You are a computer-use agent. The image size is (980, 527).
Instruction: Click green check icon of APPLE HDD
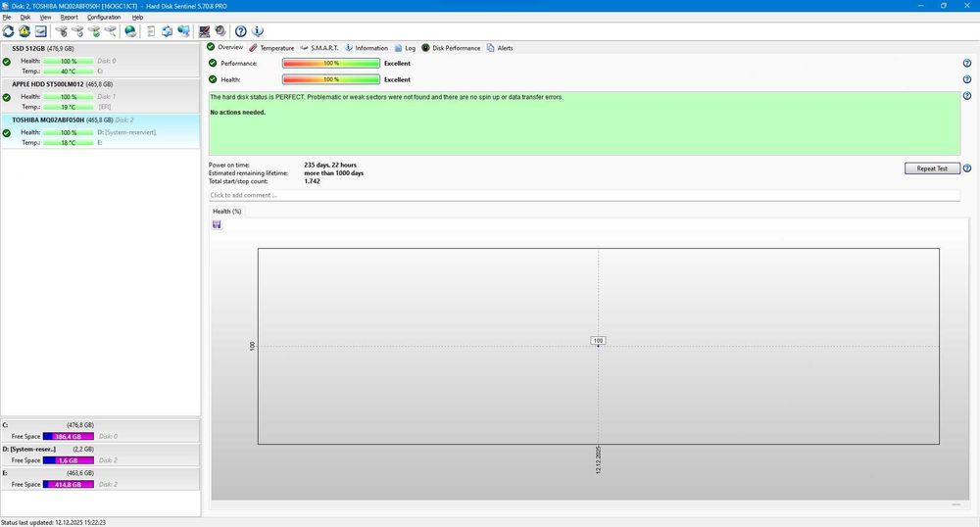tap(6, 97)
